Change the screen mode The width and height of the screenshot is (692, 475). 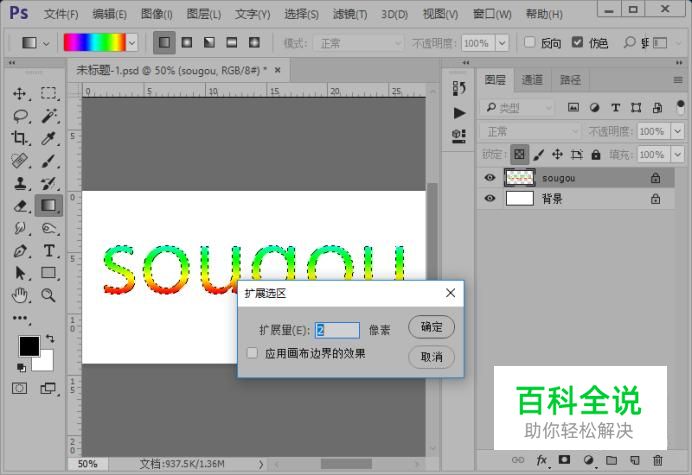pos(48,388)
